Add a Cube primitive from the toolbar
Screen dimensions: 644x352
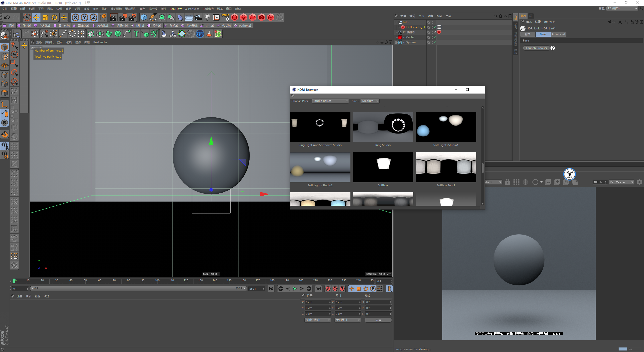coord(144,17)
